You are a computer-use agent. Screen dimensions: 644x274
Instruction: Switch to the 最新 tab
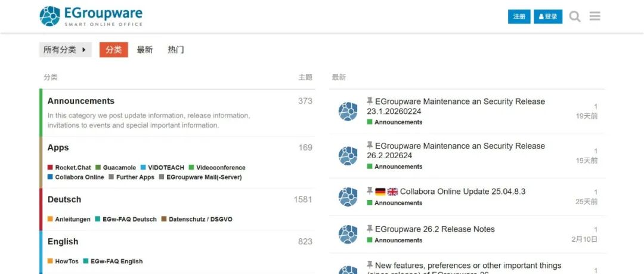pos(144,50)
